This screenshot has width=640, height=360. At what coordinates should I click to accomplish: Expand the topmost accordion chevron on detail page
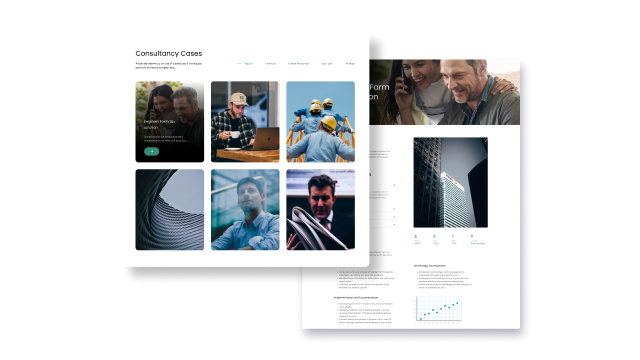(x=394, y=184)
